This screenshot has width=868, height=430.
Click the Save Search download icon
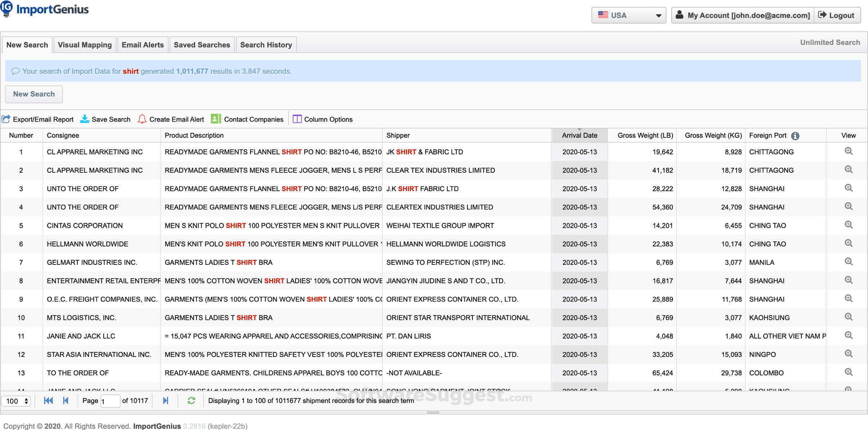[85, 119]
